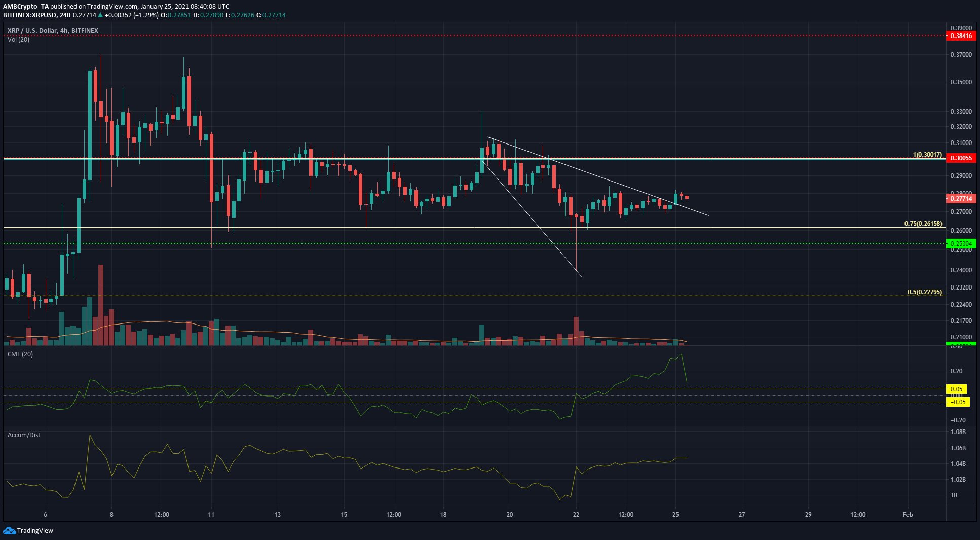Click the 0.20 CMF axis value

957,371
